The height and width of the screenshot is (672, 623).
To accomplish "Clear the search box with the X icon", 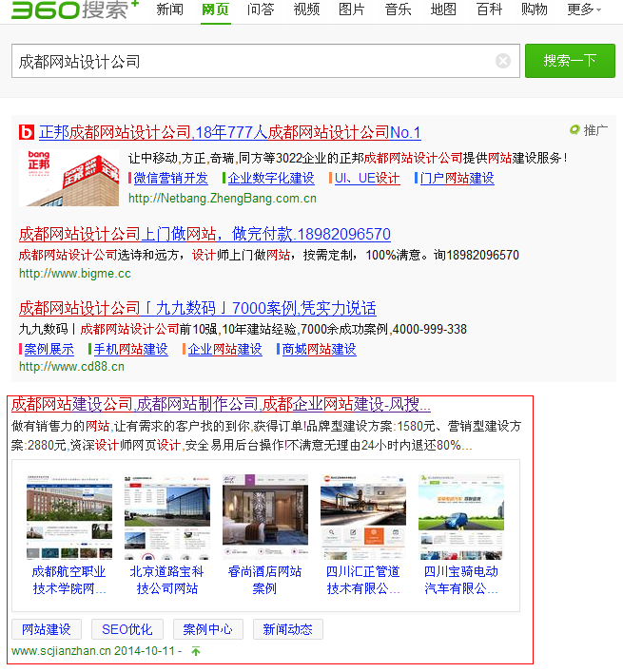I will click(x=503, y=61).
